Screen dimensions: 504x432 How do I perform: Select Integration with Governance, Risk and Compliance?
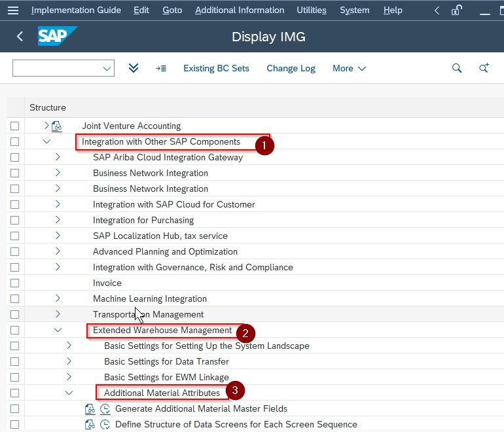193,268
